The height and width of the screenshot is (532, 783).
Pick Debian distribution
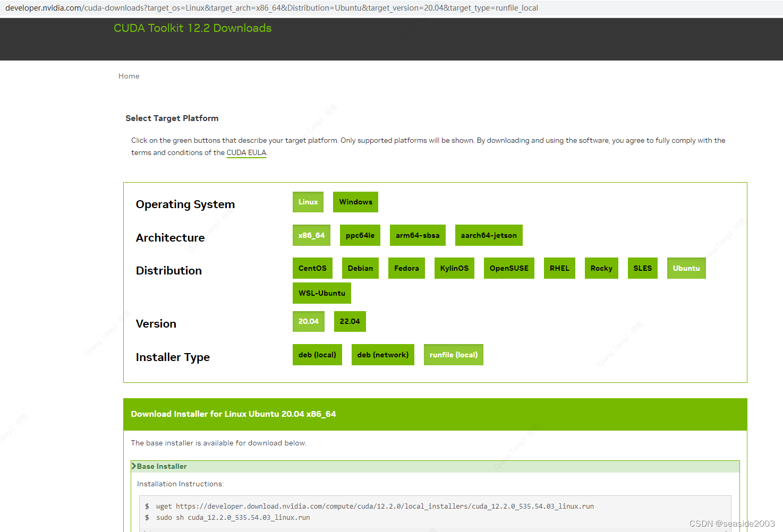coord(360,268)
